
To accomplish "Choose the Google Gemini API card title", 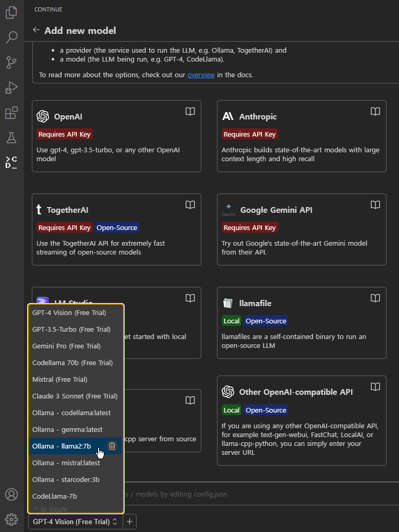I will (x=276, y=210).
